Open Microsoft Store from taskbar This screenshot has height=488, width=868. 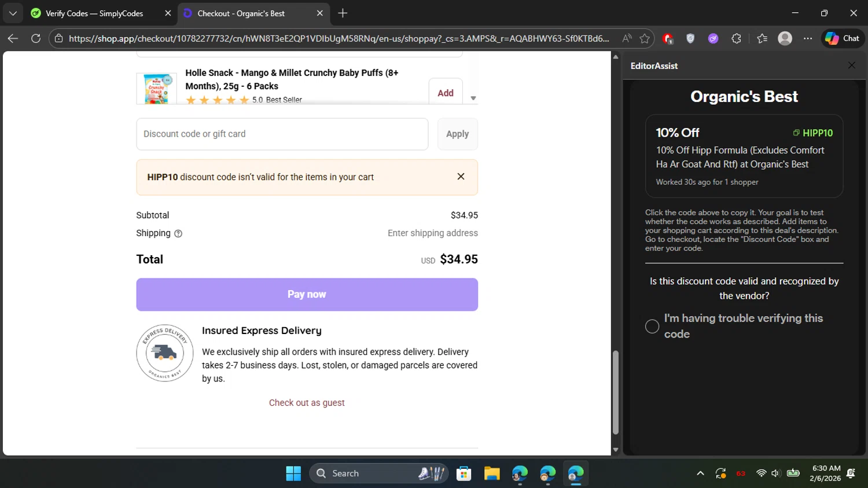tap(464, 474)
